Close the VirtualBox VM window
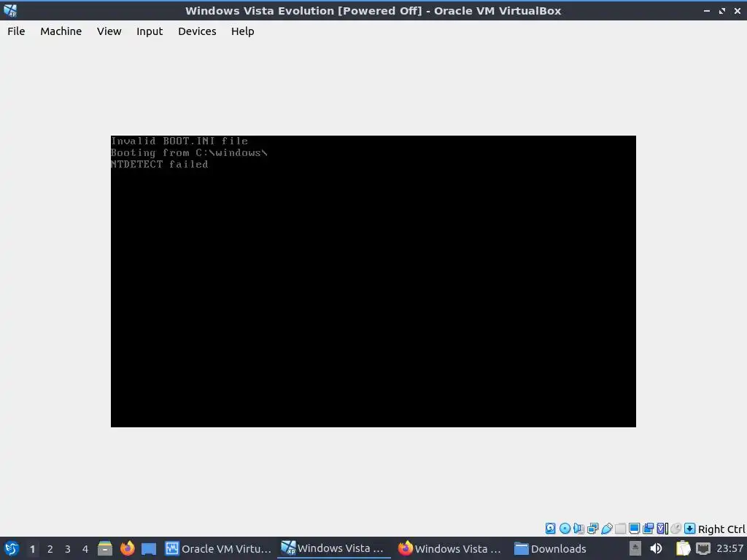Viewport: 747px width, 560px height. coord(737,10)
